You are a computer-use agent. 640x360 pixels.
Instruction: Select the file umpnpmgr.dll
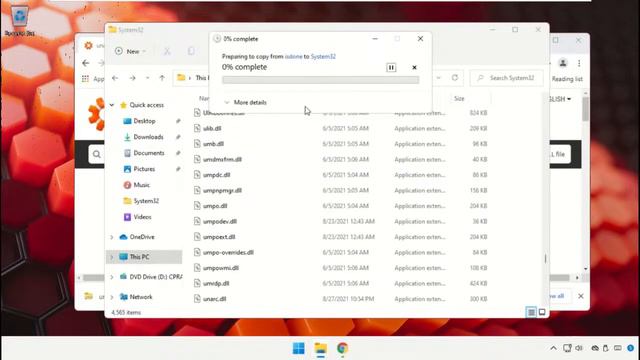point(222,191)
